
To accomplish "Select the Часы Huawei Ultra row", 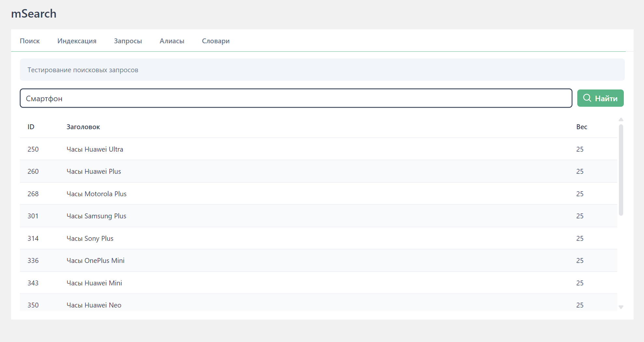I will click(95, 149).
